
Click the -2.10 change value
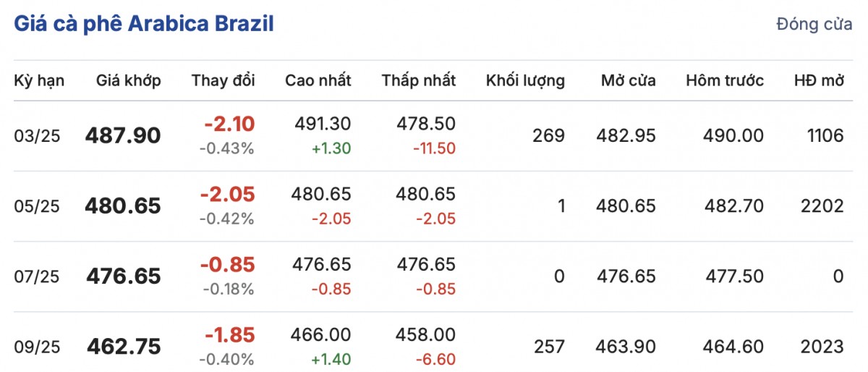pos(229,124)
